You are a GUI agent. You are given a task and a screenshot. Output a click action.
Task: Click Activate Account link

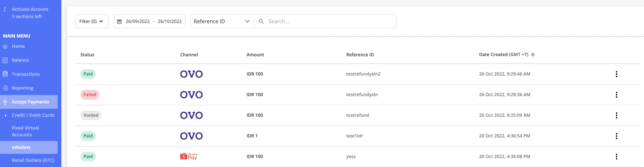pos(30,9)
